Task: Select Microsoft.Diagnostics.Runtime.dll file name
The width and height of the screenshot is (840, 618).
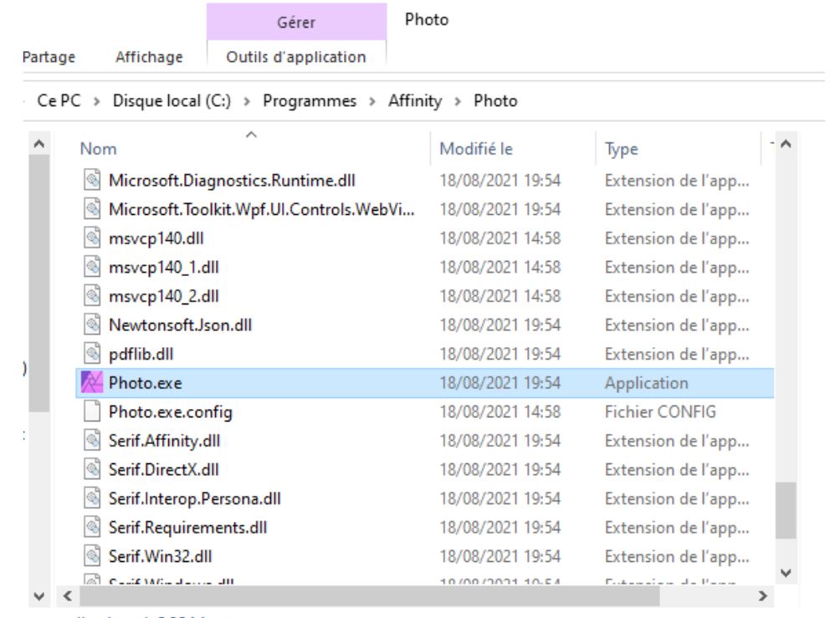Action: coord(232,181)
